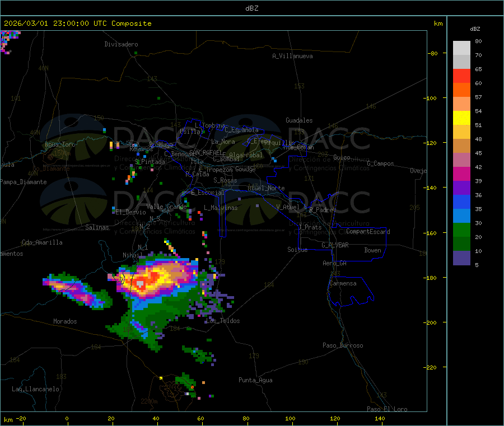Click the C_Española map label
Viewport: 504px width, 426px height.
242,130
